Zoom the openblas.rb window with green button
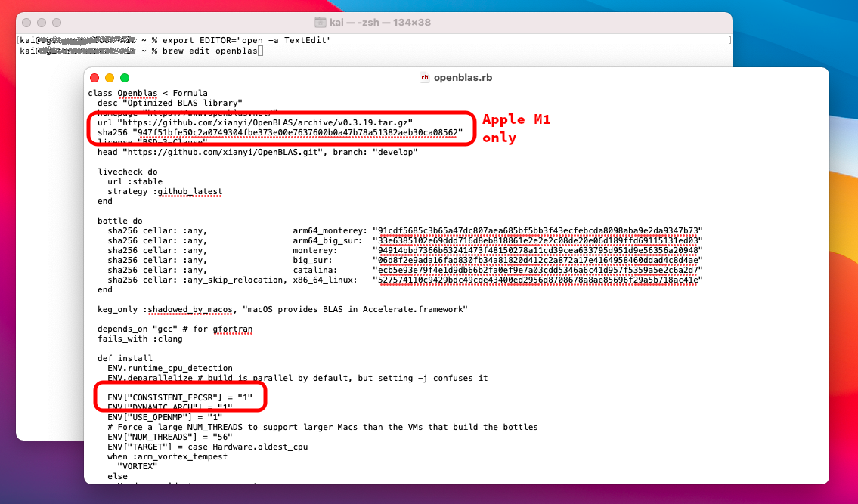Viewport: 858px width, 504px height. click(125, 78)
